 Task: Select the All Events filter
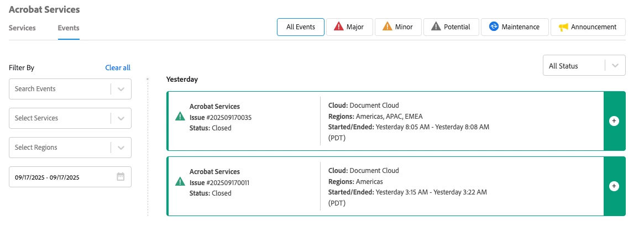coord(301,27)
